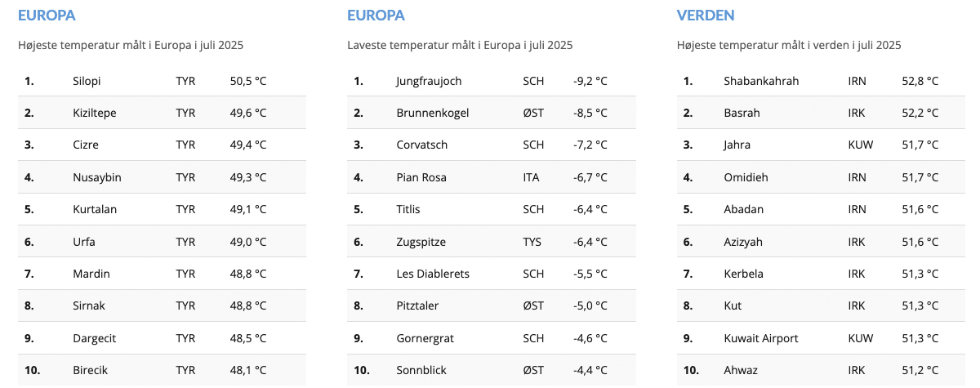The image size is (980, 388).
Task: Click TYS country code beside Zugspitze
Action: pos(532,242)
